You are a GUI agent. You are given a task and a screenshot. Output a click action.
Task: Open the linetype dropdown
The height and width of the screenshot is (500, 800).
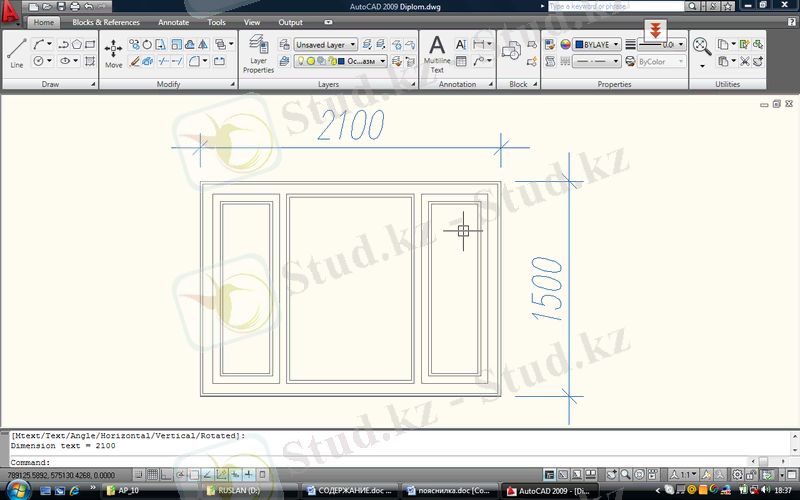pos(597,61)
